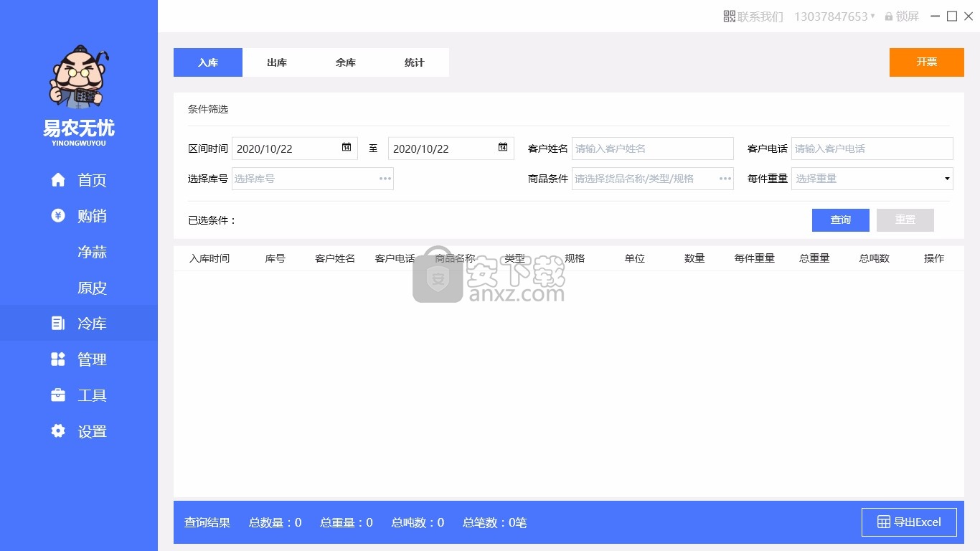Screen dimensions: 980x551
Task: Open the start date calendar icon
Action: click(x=347, y=148)
